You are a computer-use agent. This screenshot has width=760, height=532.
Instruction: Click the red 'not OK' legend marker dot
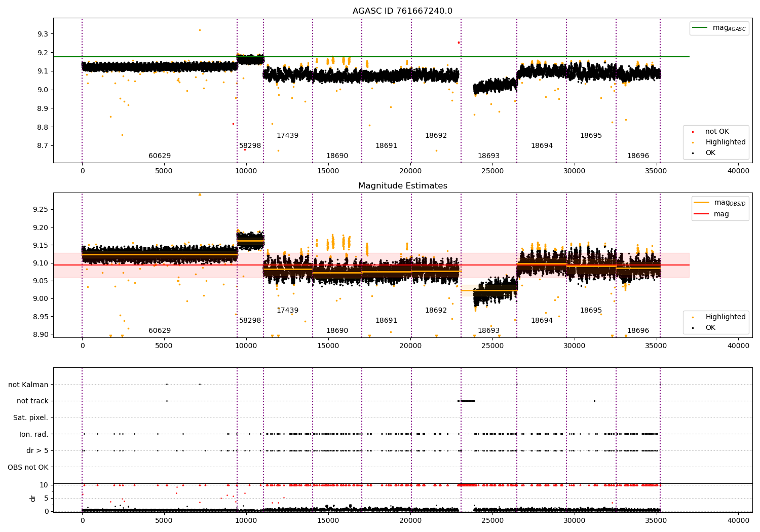tap(693, 132)
